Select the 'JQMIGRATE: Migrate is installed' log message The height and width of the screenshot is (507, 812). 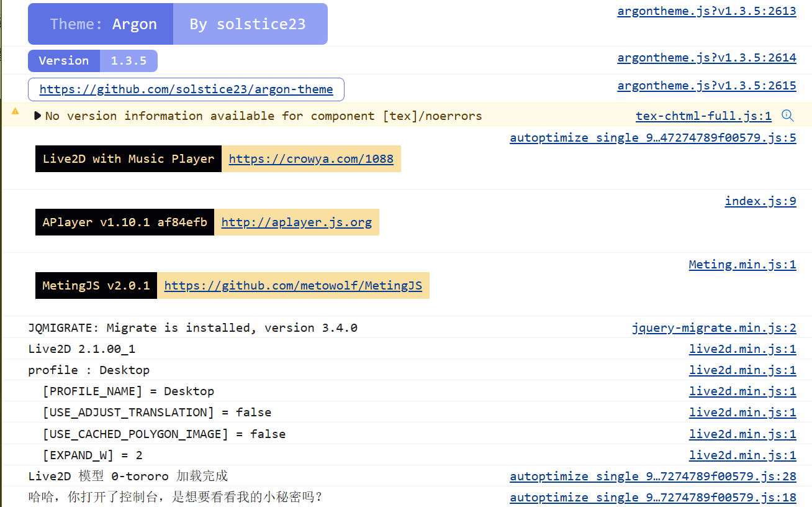(192, 328)
